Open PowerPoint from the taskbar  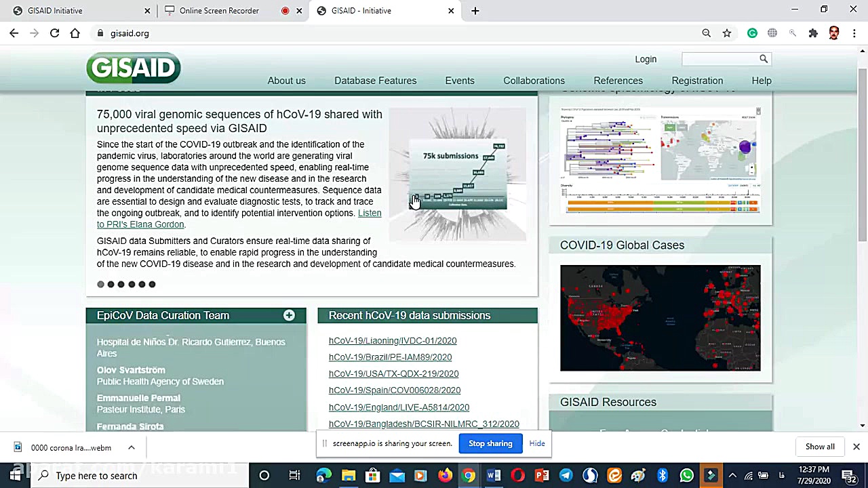pyautogui.click(x=542, y=476)
